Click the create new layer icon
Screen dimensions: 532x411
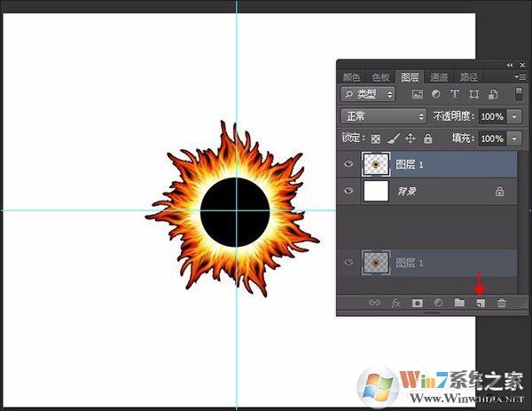click(x=480, y=304)
